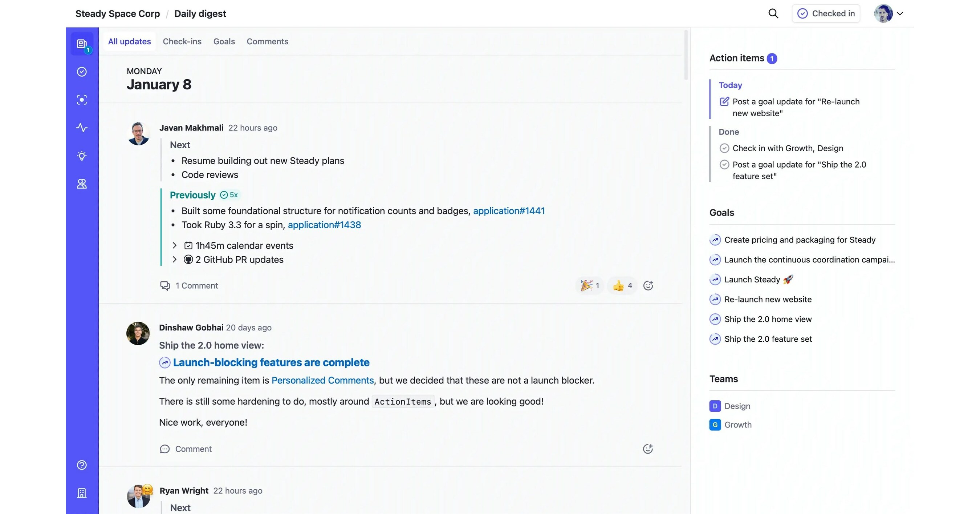
Task: Switch to the Comments tab
Action: point(268,41)
